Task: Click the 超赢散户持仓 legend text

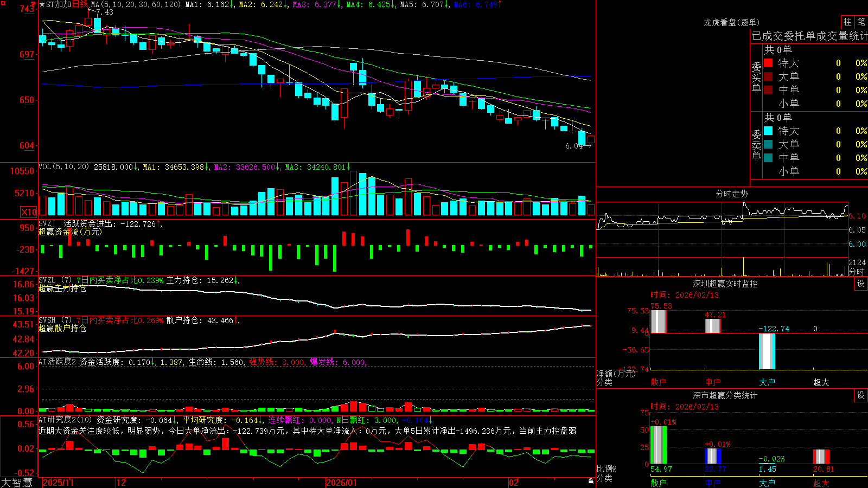Action: [62, 328]
